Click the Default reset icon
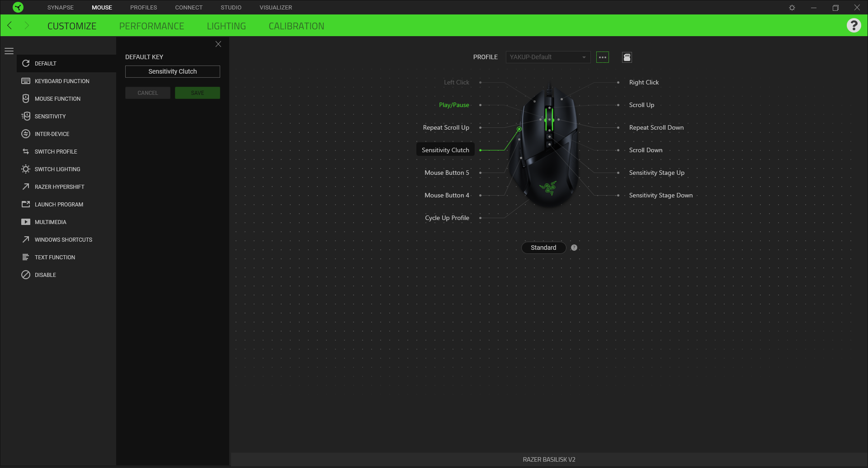The width and height of the screenshot is (868, 468). pyautogui.click(x=26, y=63)
